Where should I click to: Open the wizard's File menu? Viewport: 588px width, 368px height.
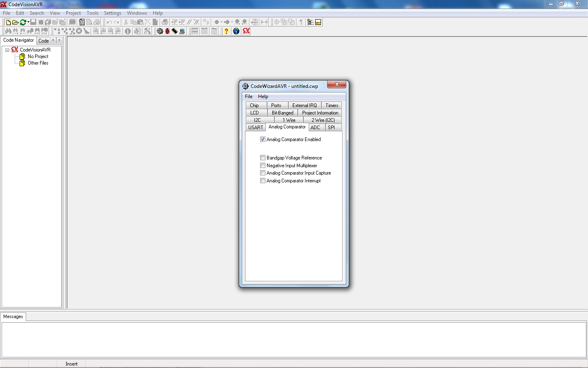click(x=248, y=96)
